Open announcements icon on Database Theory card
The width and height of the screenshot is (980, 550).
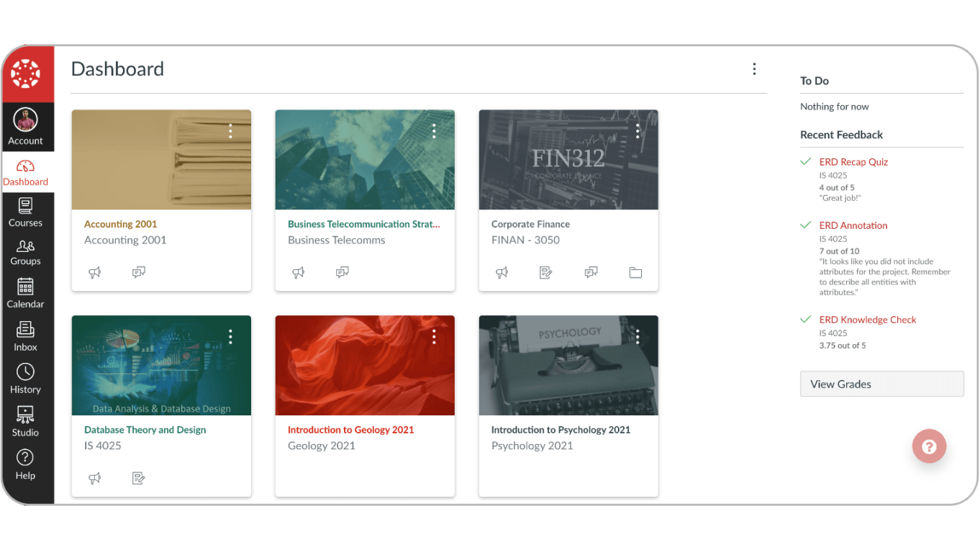coord(94,478)
